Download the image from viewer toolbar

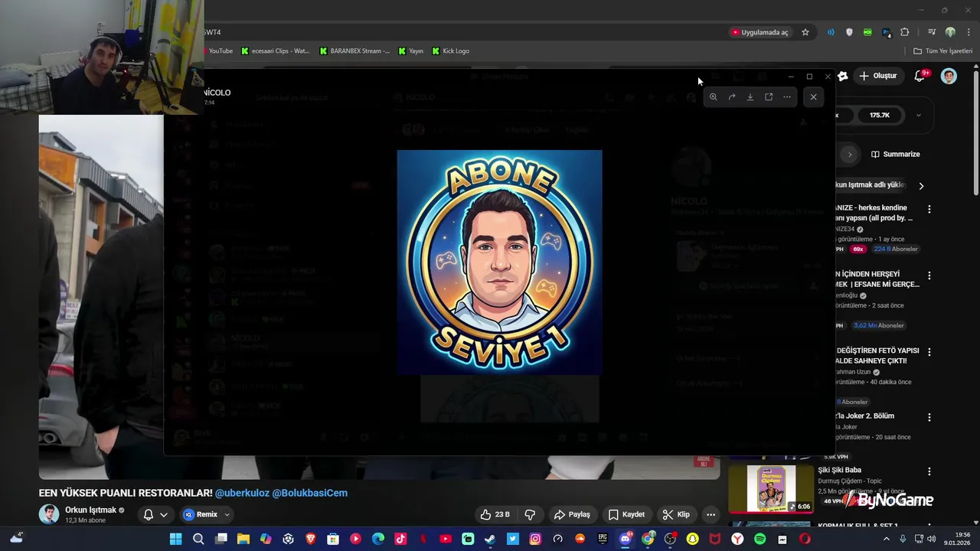click(750, 97)
